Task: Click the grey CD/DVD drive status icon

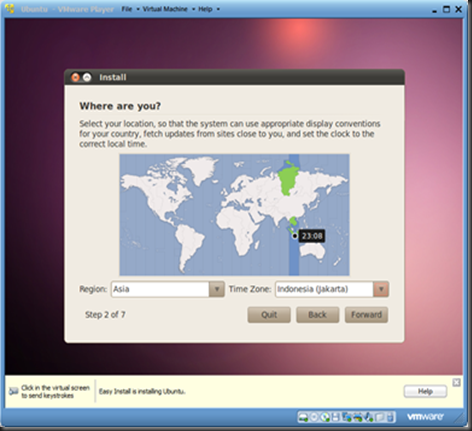Action: [314, 417]
